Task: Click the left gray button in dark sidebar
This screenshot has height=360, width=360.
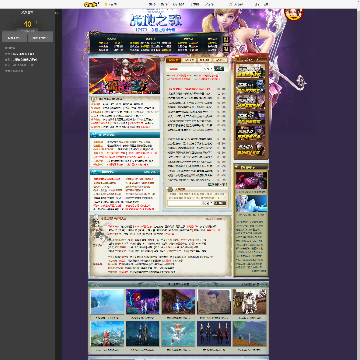Action: tap(14, 37)
